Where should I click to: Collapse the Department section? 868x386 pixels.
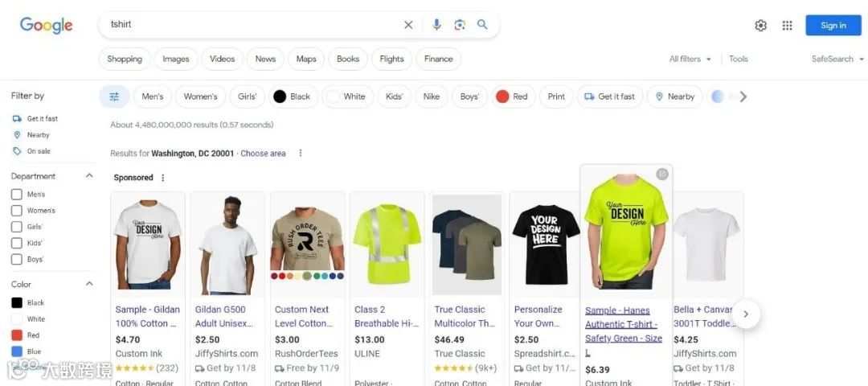coord(89,176)
